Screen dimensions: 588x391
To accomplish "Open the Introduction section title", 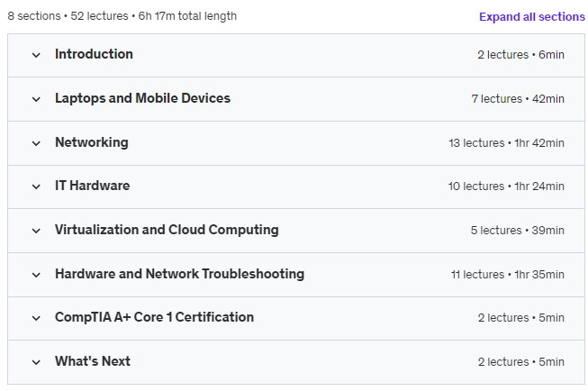I will click(x=94, y=54).
